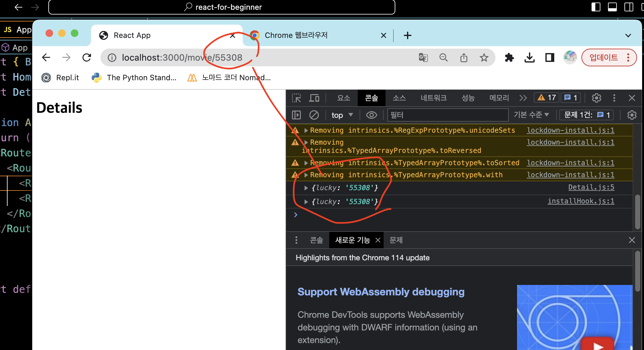Open the top context dropdown
644x350 pixels.
pyautogui.click(x=342, y=115)
